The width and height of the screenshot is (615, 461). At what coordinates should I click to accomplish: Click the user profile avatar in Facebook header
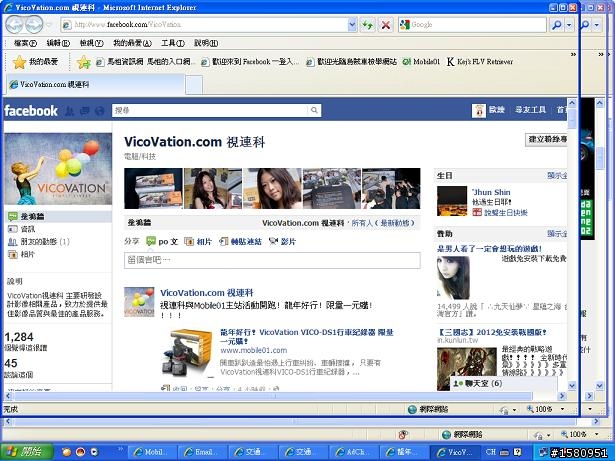(479, 111)
